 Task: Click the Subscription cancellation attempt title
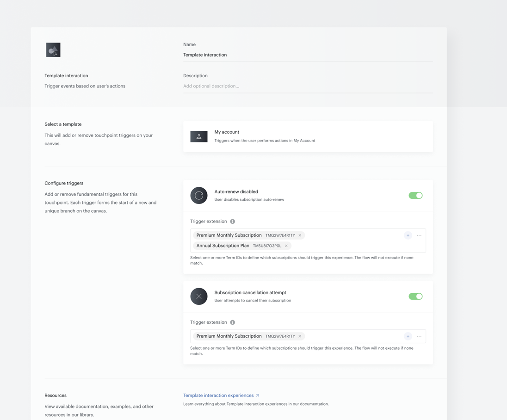250,293
